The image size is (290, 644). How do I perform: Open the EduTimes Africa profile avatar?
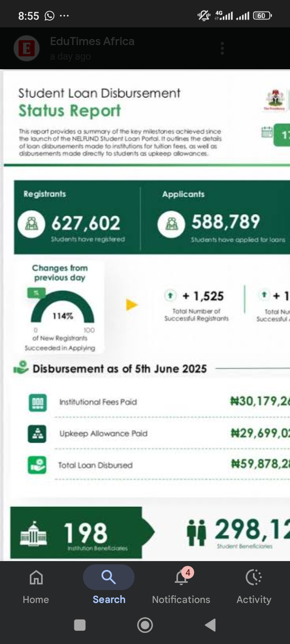pyautogui.click(x=27, y=49)
